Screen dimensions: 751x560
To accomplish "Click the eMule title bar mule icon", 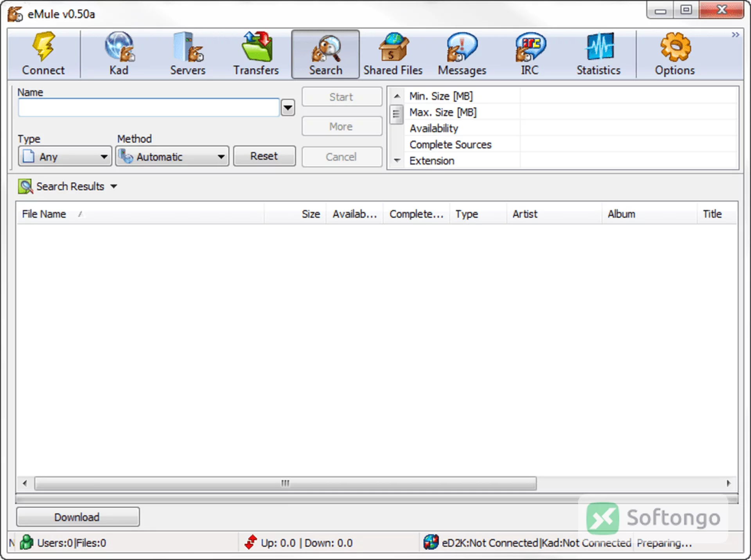I will pos(15,14).
